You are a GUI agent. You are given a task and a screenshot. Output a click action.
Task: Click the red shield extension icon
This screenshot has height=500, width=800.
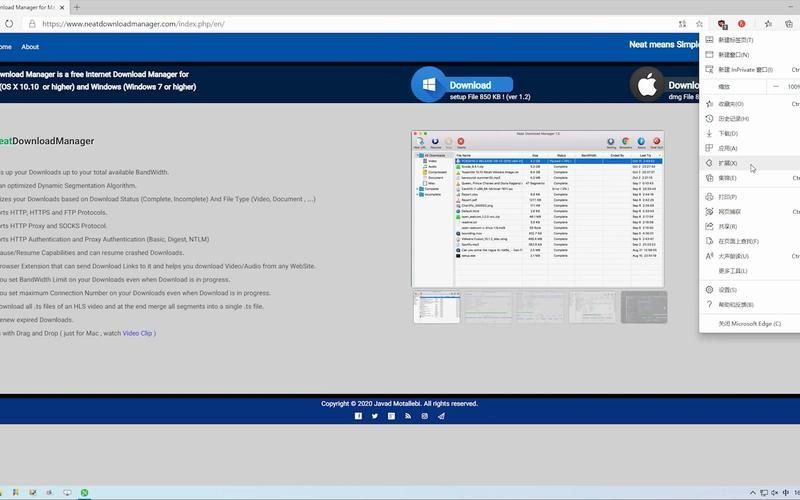tap(722, 24)
